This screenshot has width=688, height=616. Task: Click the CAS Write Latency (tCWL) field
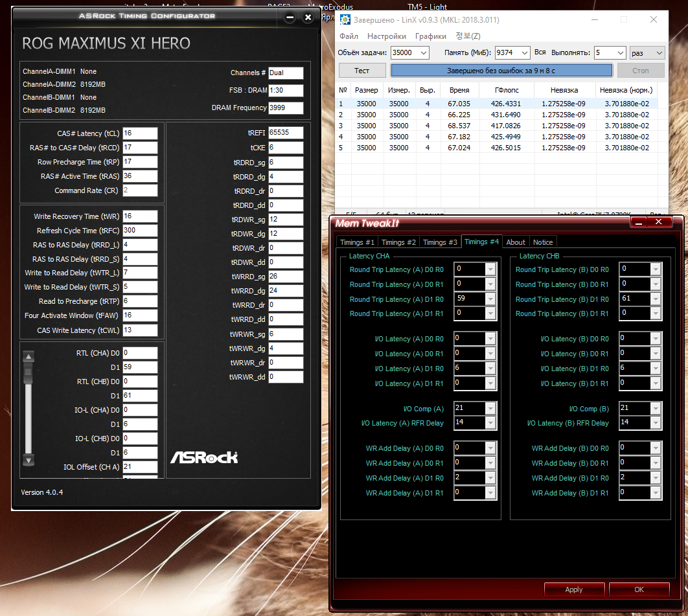pos(140,330)
